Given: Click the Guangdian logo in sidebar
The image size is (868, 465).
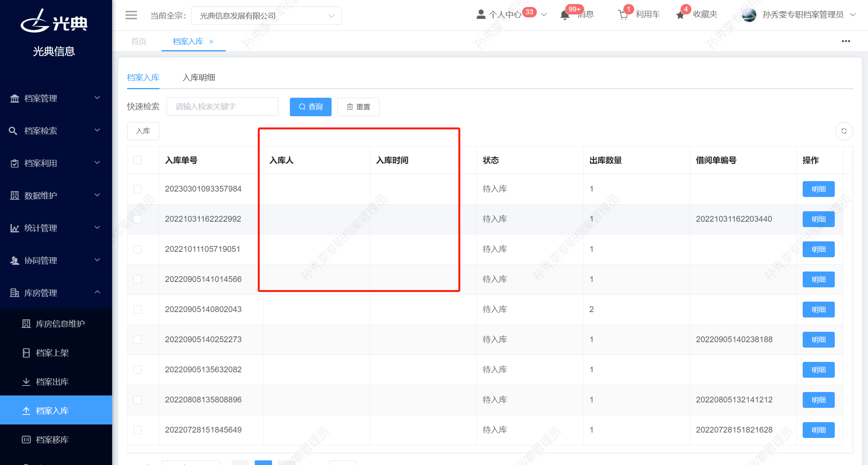Looking at the screenshot, I should pos(54,21).
